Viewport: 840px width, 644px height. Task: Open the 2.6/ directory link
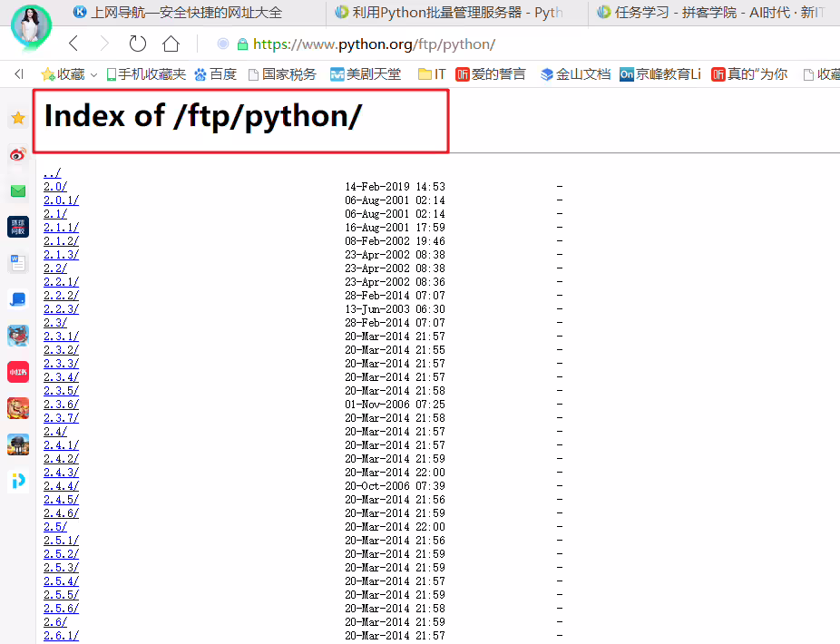pyautogui.click(x=55, y=621)
